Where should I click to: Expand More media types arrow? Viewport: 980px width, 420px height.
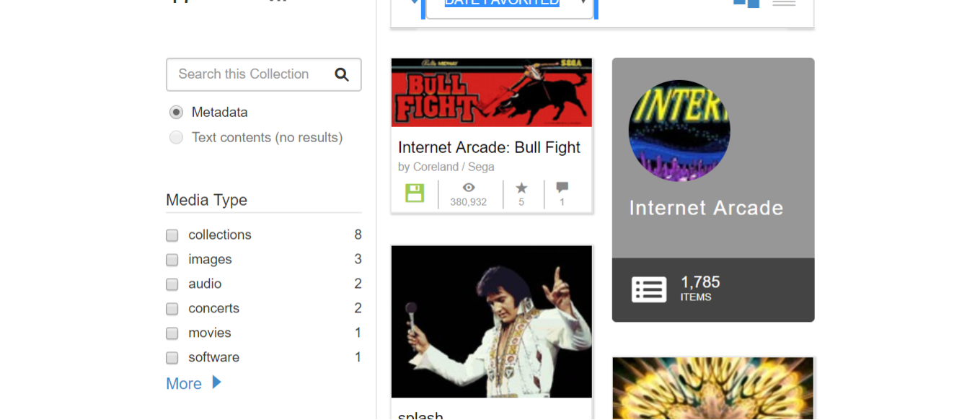(x=216, y=382)
